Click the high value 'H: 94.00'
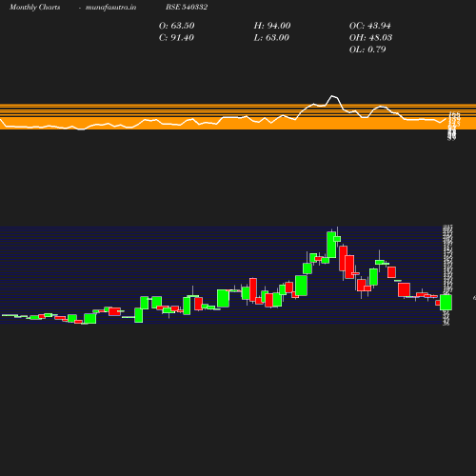476x476 pixels. [272, 26]
